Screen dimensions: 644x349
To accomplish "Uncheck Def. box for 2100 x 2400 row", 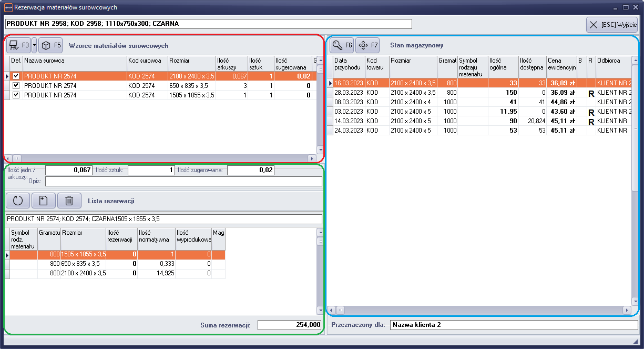I will pyautogui.click(x=16, y=76).
